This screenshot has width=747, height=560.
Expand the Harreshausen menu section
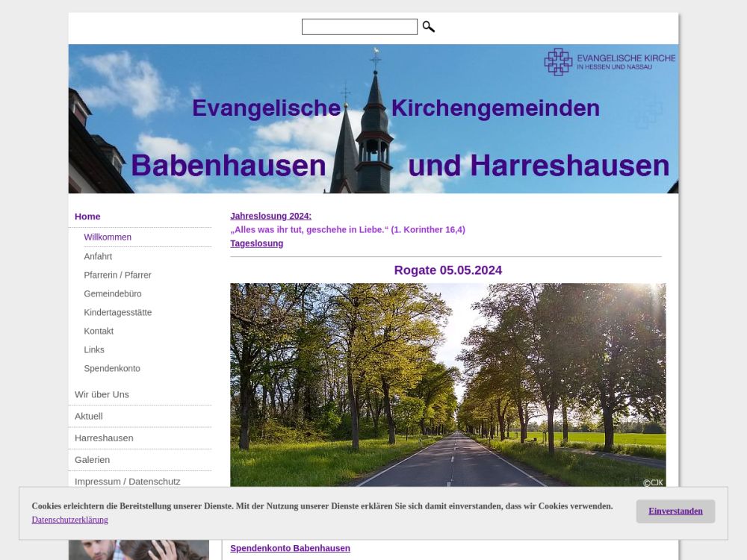(104, 438)
